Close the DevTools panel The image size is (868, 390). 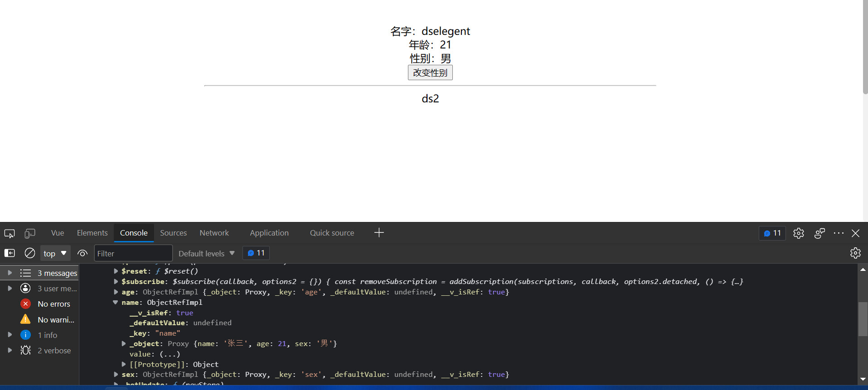click(x=855, y=233)
